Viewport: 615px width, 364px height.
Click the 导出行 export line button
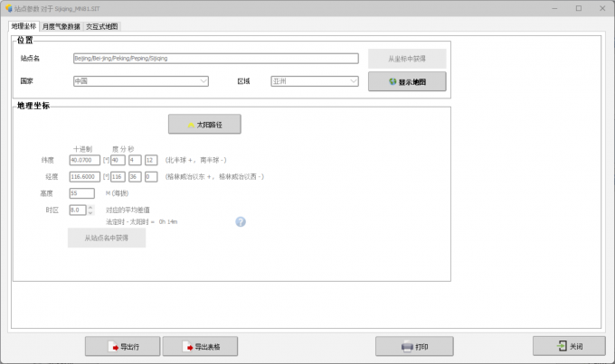[122, 346]
